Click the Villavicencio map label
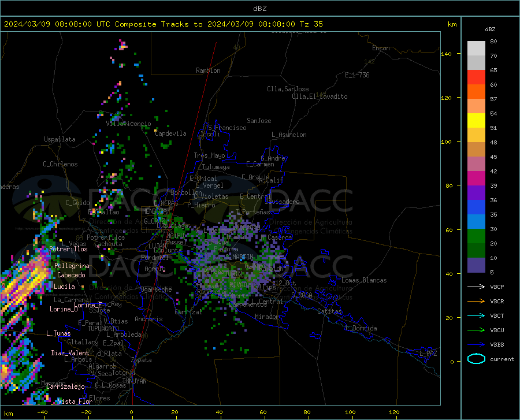This screenshot has height=420, width=520. coord(129,124)
